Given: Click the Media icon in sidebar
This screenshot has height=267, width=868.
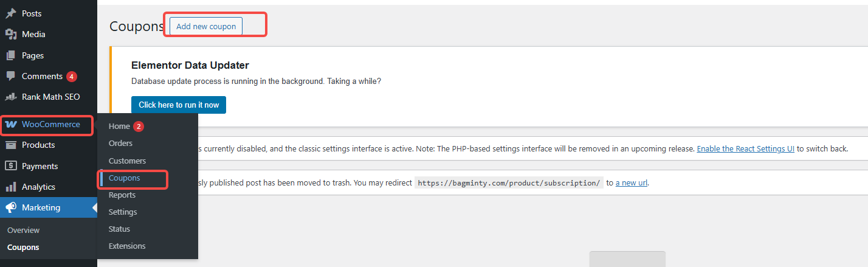Looking at the screenshot, I should (x=10, y=34).
